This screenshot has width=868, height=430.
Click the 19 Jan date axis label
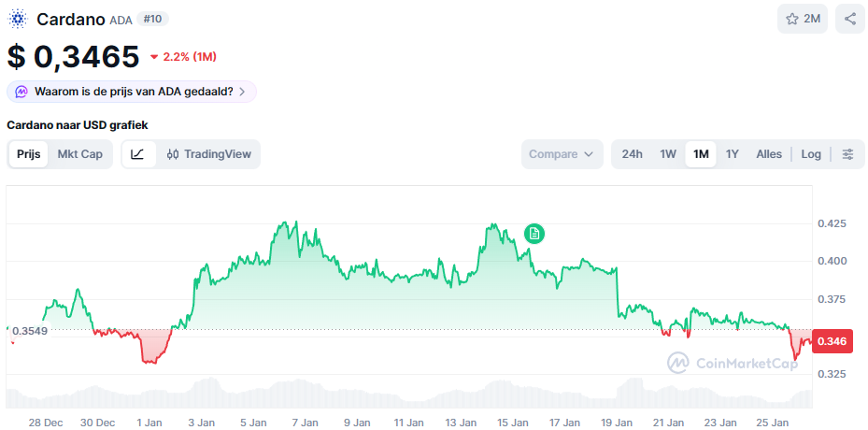tap(616, 423)
